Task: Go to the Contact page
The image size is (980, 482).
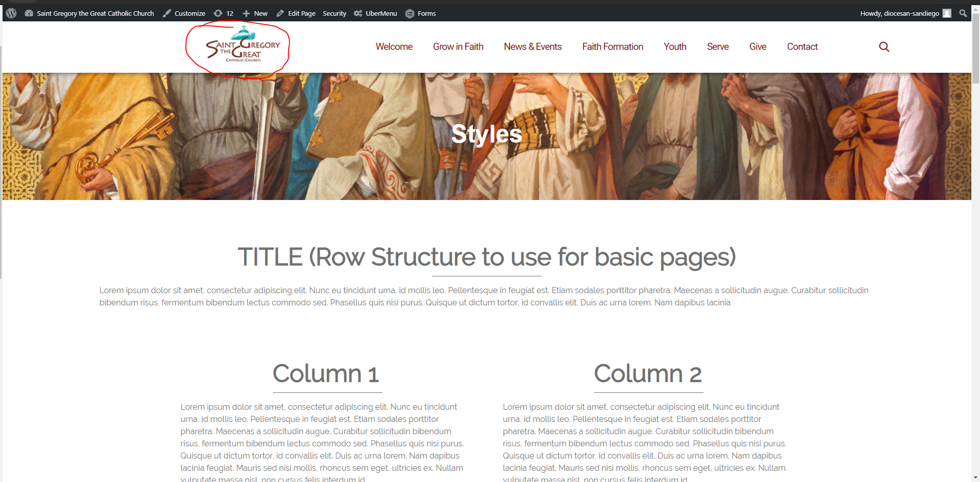Action: click(802, 47)
